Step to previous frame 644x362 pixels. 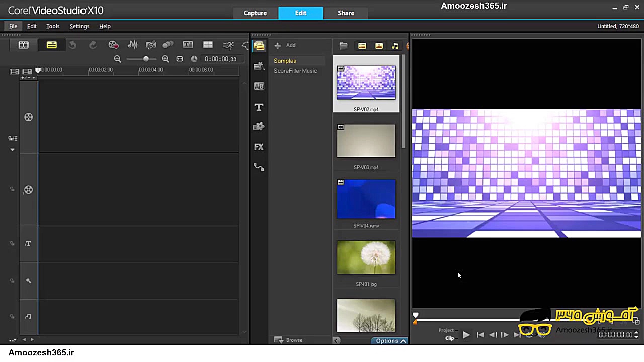493,335
